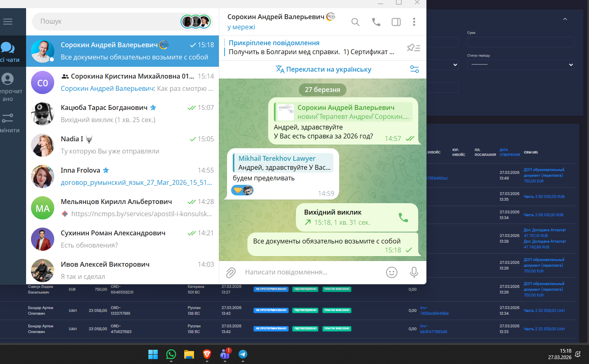Open the document thumbnail in the quoted reply

286,112
